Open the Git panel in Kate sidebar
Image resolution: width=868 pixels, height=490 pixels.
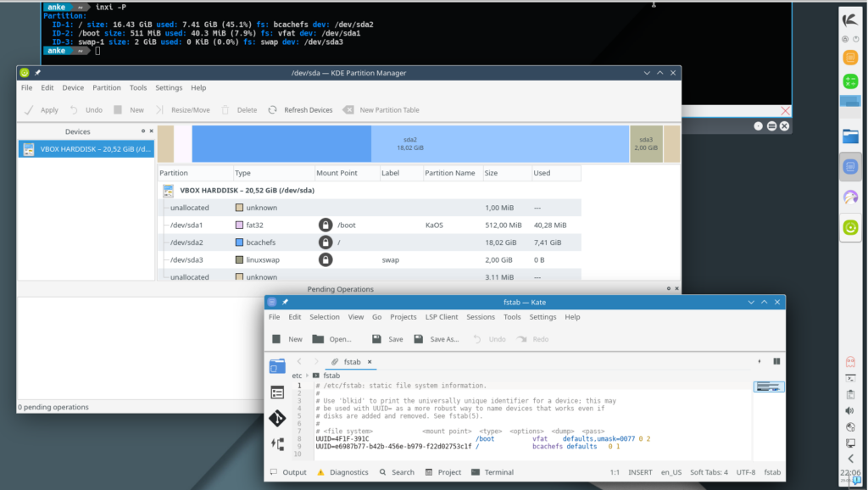coord(277,418)
